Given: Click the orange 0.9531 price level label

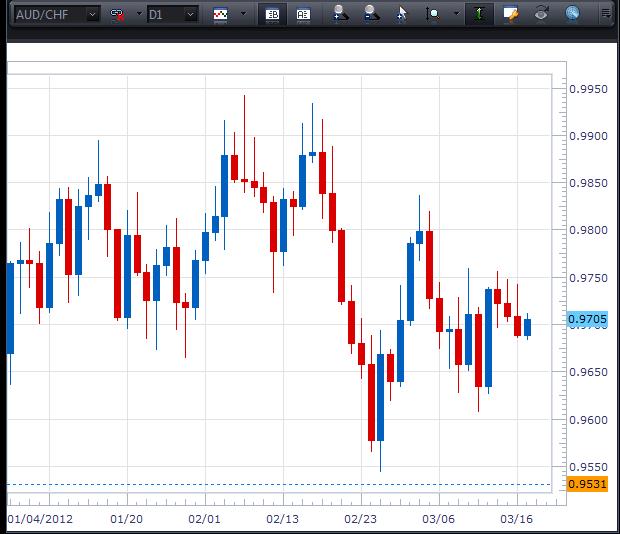Looking at the screenshot, I should [587, 484].
